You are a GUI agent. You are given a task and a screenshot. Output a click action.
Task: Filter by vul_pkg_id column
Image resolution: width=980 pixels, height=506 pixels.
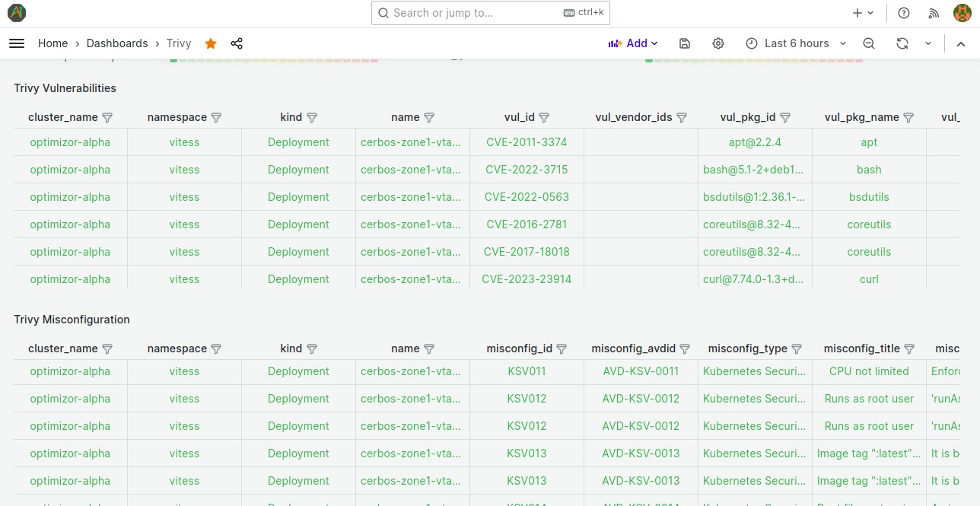pos(785,118)
